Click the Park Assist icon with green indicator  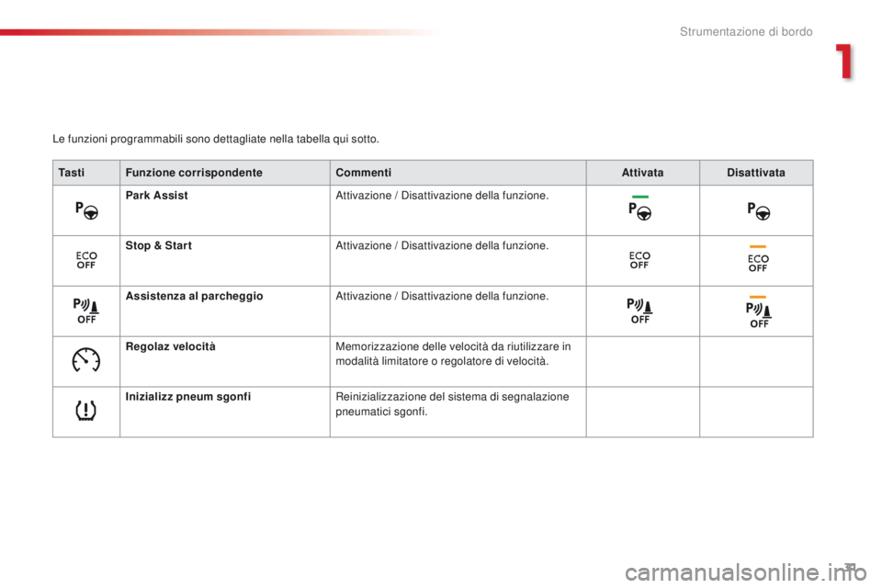point(640,208)
